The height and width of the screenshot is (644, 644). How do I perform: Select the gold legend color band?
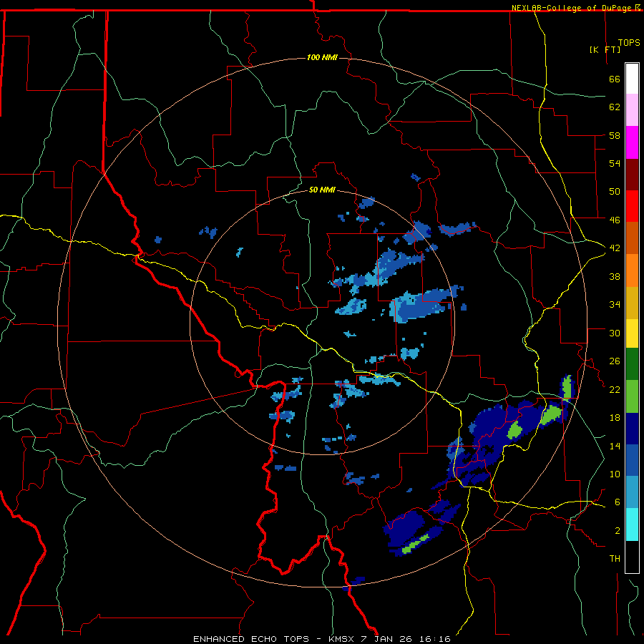632,303
